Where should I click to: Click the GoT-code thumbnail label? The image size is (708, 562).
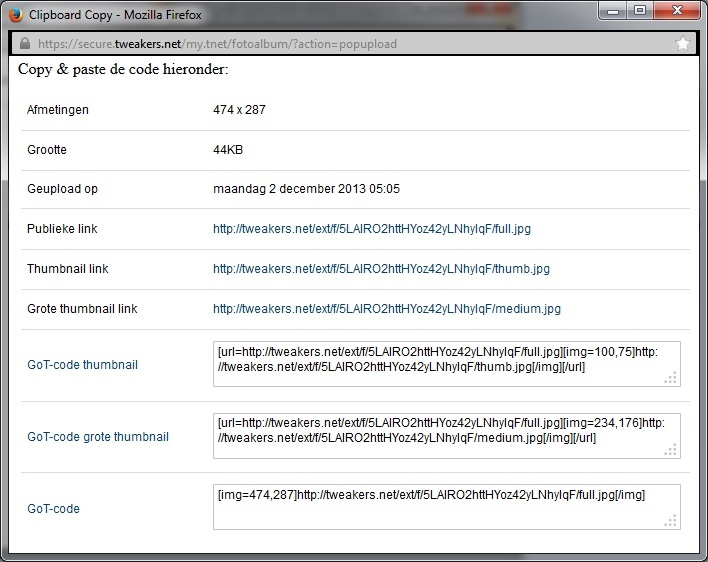tap(82, 365)
